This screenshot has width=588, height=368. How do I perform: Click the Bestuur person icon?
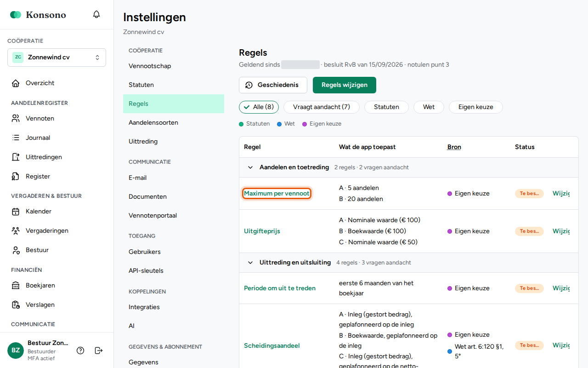coord(16,250)
